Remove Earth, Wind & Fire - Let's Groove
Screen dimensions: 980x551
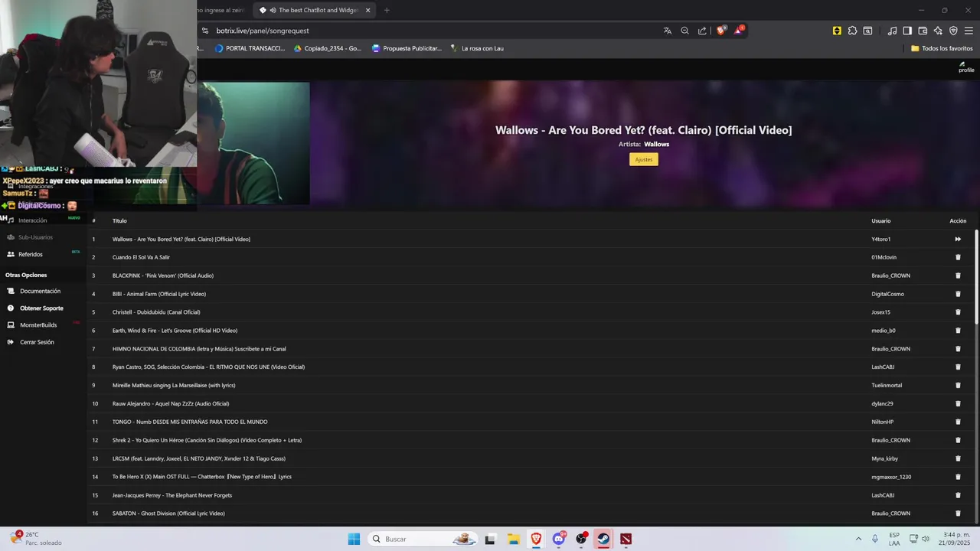click(x=958, y=331)
